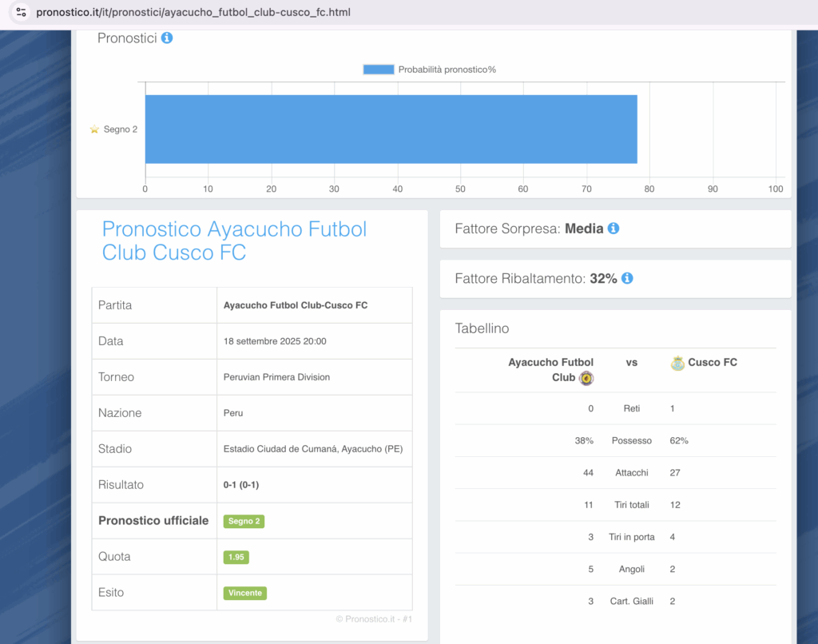This screenshot has height=644, width=818.
Task: Click the Tiri totali value 12
Action: coord(674,505)
